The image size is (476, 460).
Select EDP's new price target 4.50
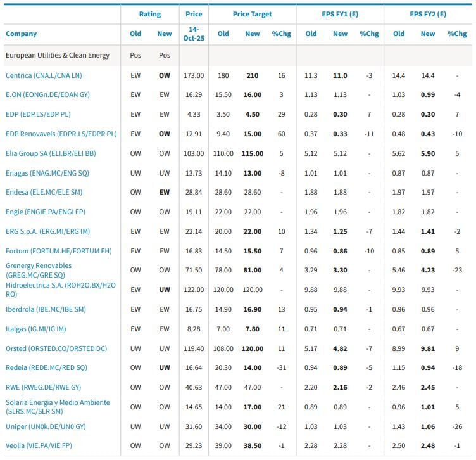[253, 114]
